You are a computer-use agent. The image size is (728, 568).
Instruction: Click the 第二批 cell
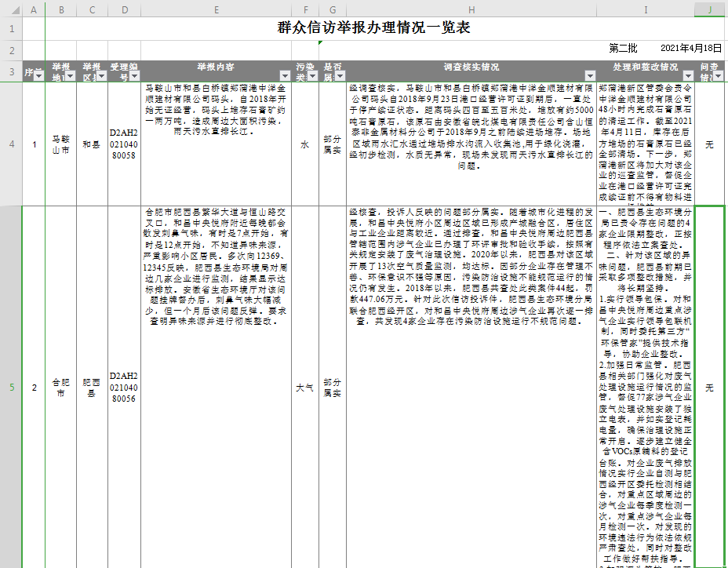click(624, 49)
